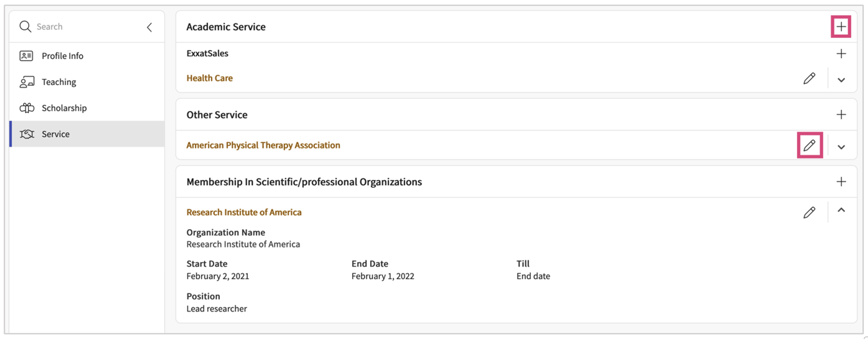Expand the Health Care details

pos(841,80)
